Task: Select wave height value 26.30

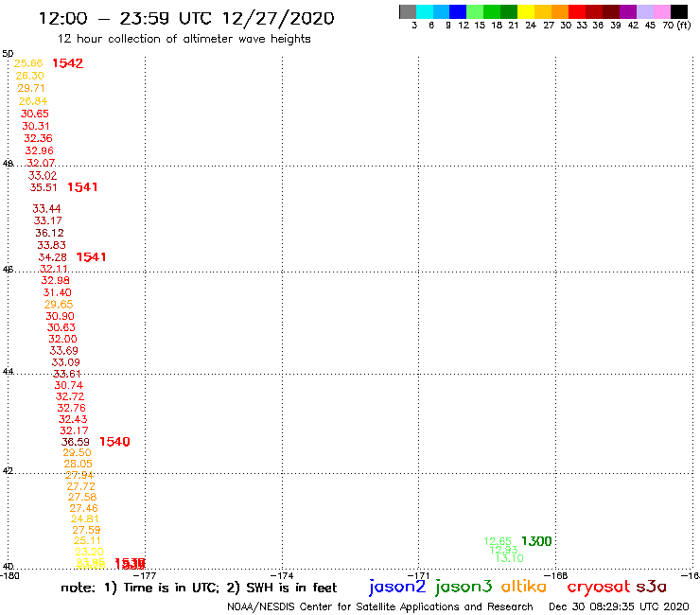Action: pos(29,76)
